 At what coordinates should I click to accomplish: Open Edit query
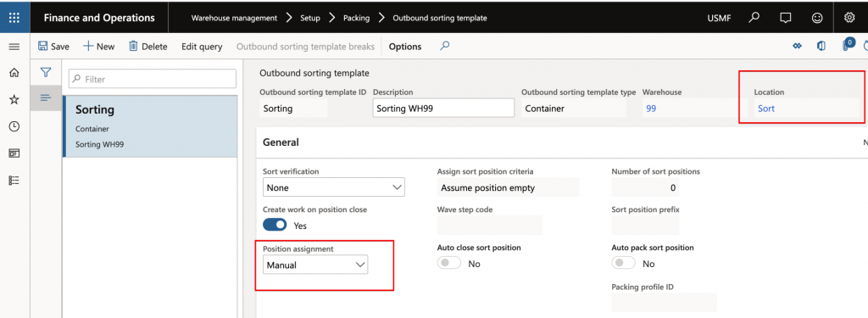point(202,47)
